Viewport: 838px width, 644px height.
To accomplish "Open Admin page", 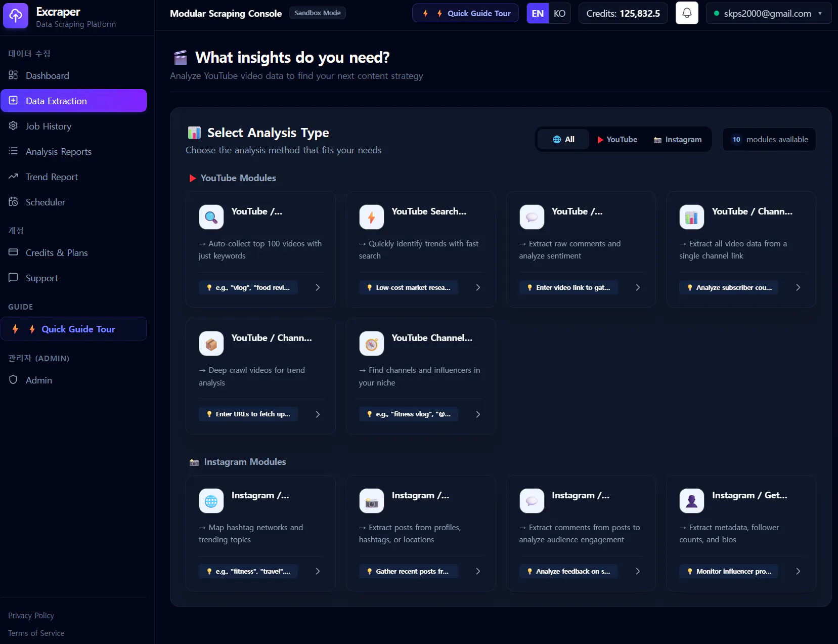I will tap(73, 380).
